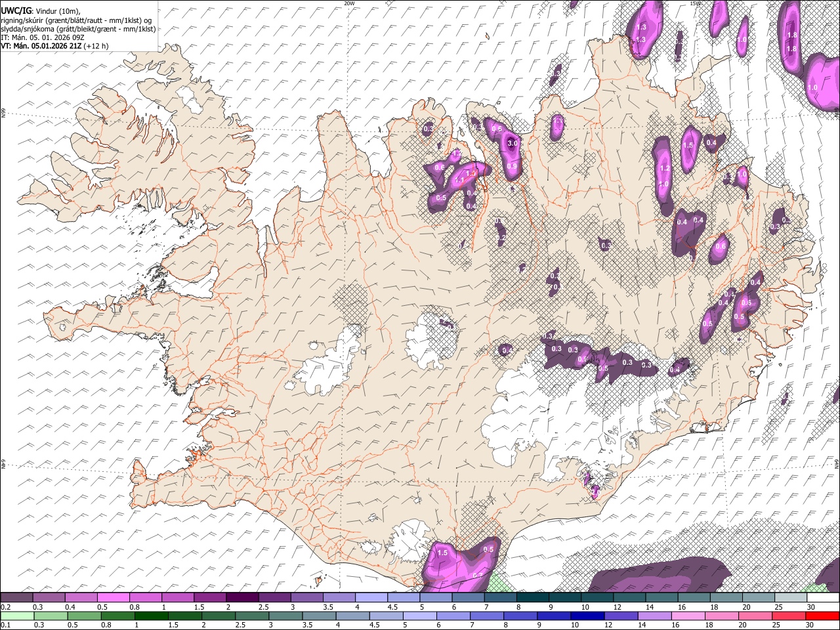Click the '1.2' precipitation value in the northeast
The height and width of the screenshot is (630, 840).
pos(664,169)
